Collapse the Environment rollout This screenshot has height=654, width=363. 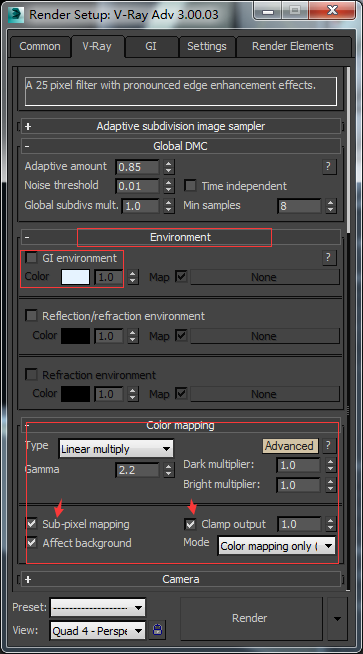[x=181, y=237]
